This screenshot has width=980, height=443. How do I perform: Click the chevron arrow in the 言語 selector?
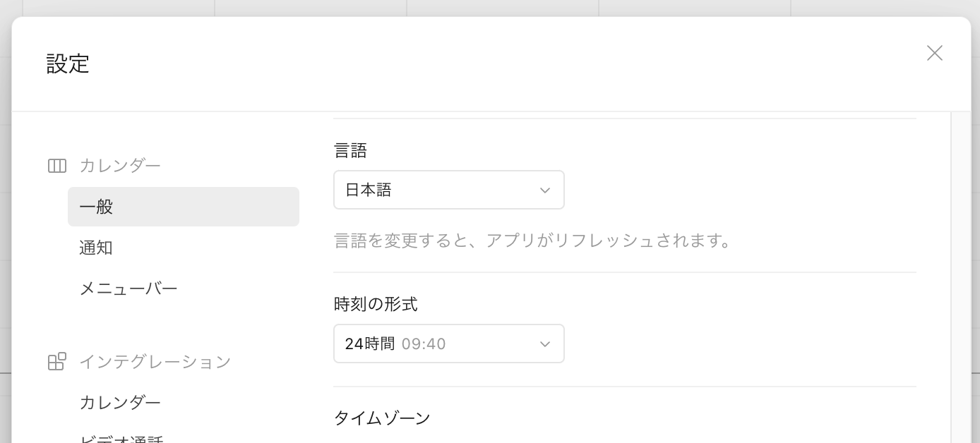click(x=545, y=190)
